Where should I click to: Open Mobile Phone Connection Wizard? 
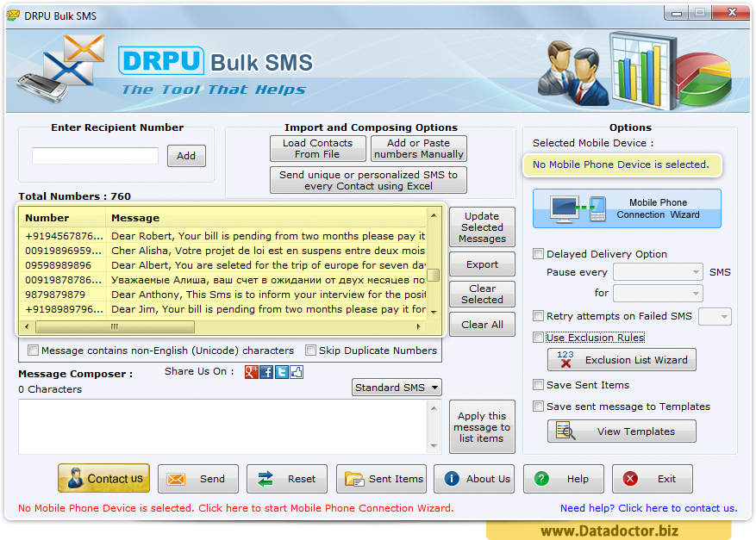pyautogui.click(x=627, y=208)
